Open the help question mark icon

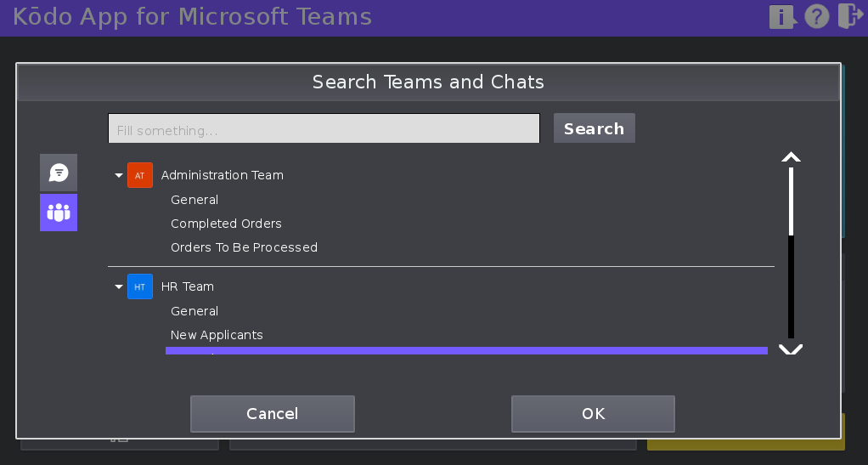[x=817, y=17]
